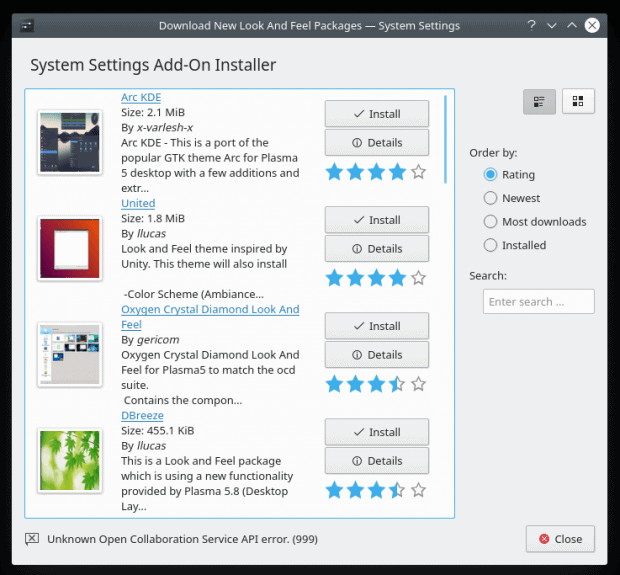
Task: Click the window help question mark icon
Action: [x=531, y=25]
